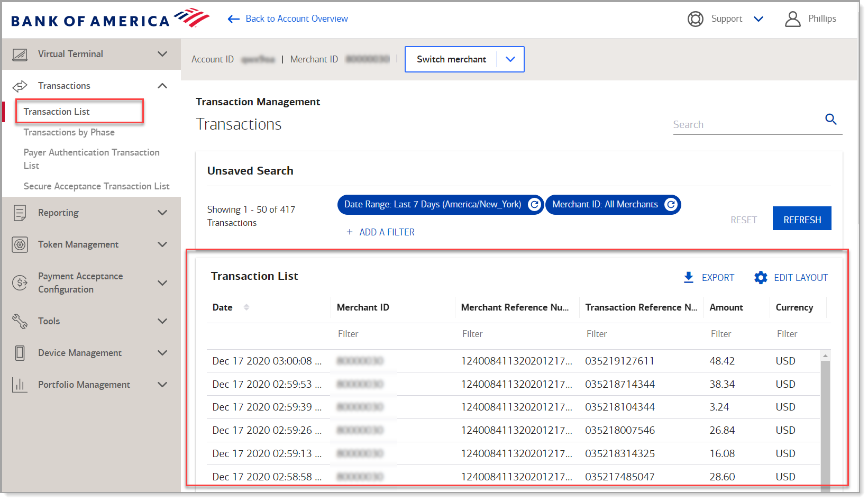
Task: Select the Reporting menu label
Action: (58, 213)
